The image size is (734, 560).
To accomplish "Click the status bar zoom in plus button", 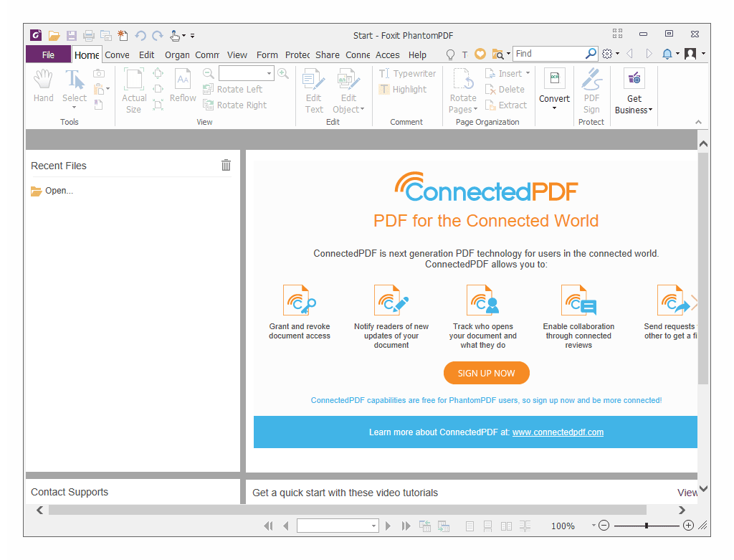I will pos(688,526).
